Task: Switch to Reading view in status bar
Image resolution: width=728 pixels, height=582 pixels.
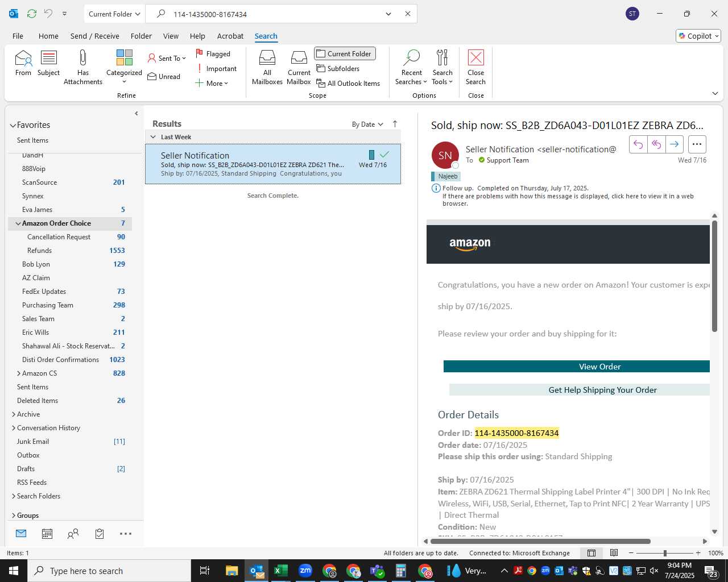Action: (x=614, y=553)
